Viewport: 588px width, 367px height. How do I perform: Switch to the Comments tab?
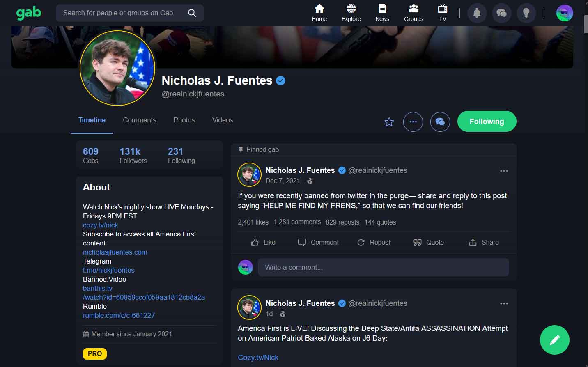[140, 120]
